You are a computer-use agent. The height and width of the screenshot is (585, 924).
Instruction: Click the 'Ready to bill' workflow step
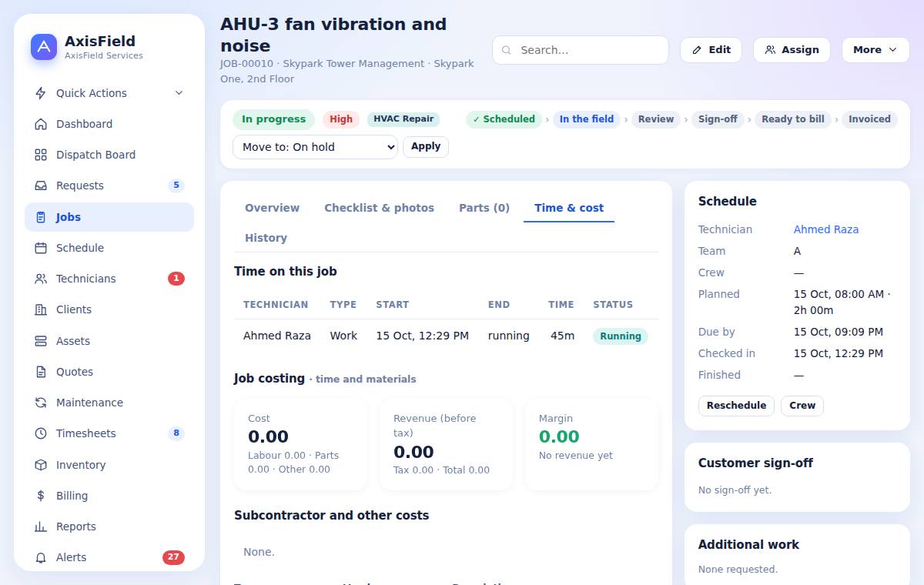pyautogui.click(x=793, y=119)
